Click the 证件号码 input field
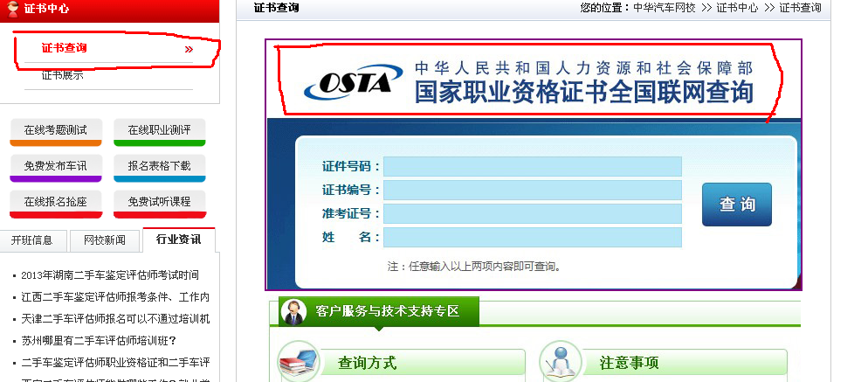 click(x=532, y=166)
